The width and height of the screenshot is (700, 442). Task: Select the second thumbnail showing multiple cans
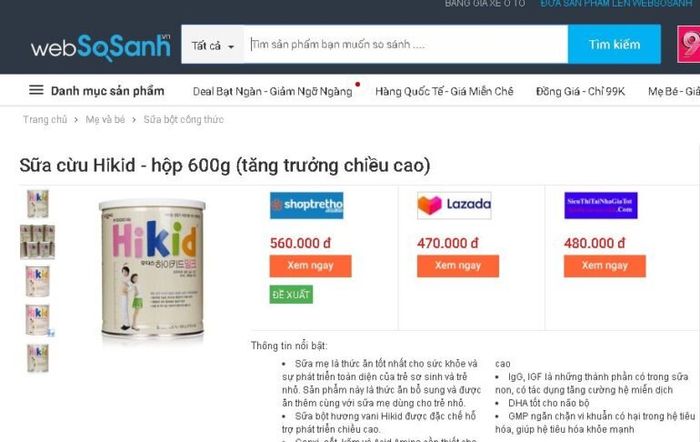tap(38, 242)
